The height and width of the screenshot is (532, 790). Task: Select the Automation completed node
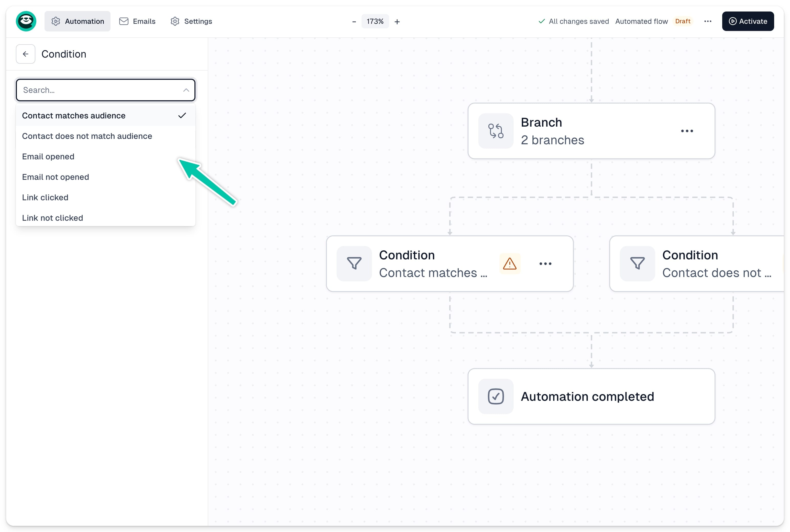pos(591,396)
